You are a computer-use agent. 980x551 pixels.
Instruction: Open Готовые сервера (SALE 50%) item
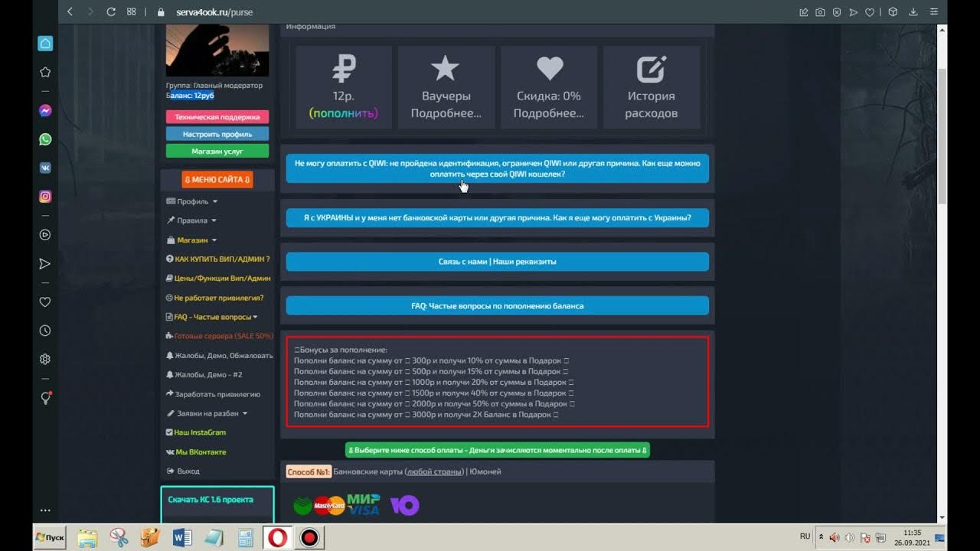point(219,336)
